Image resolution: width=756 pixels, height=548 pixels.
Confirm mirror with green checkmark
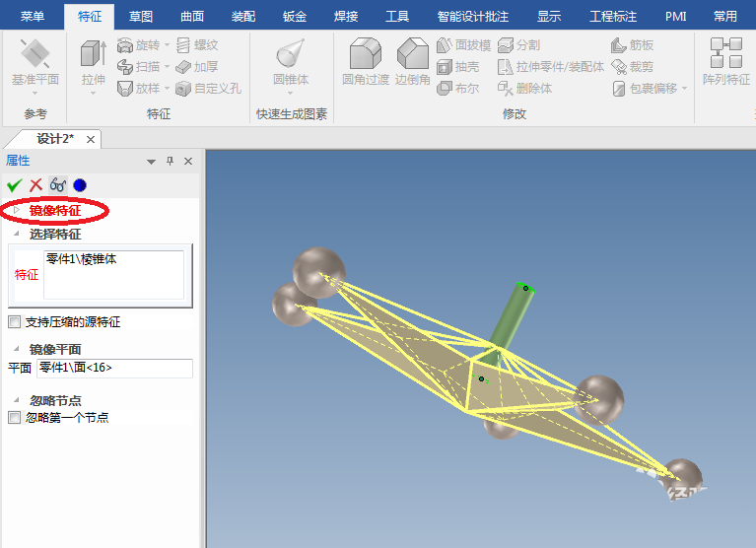pyautogui.click(x=15, y=185)
